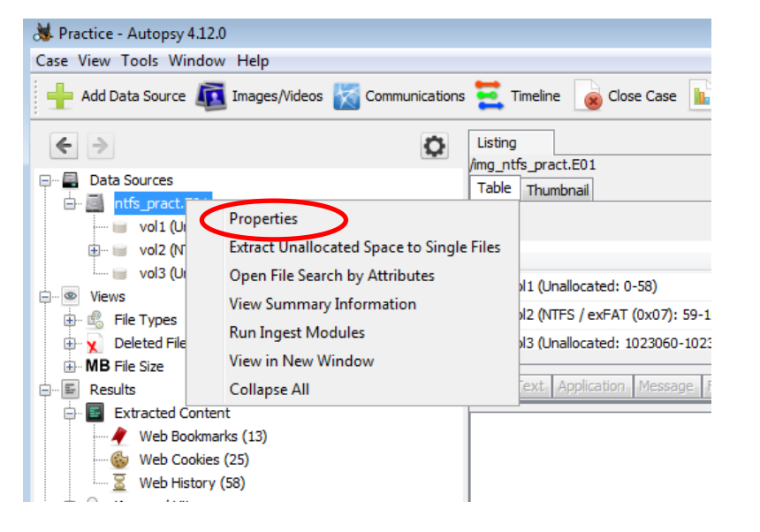Screen dimensions: 760x532
Task: Click the vol1 volume icon
Action: tap(119, 227)
